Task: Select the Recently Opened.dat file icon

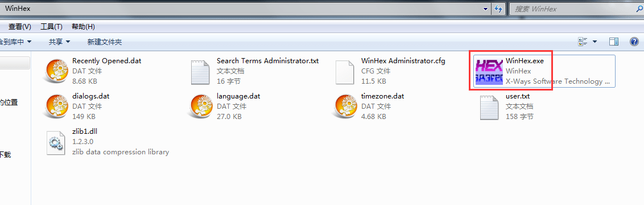Action: (x=57, y=71)
